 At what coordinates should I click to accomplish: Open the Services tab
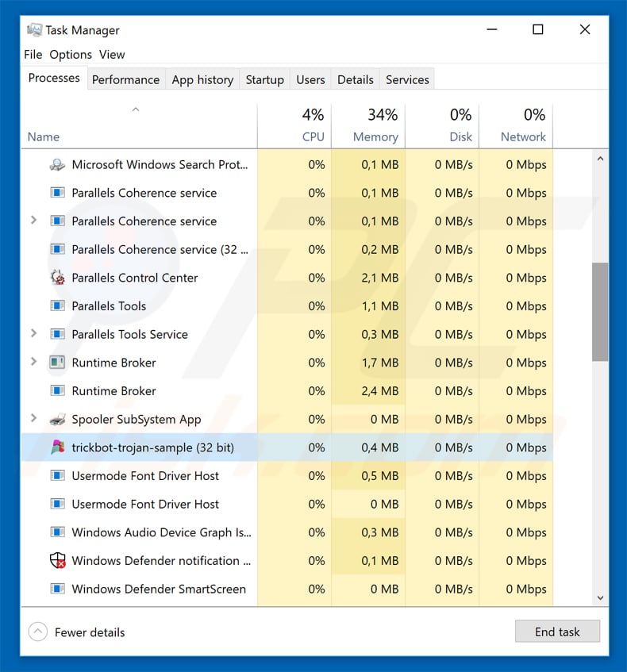(407, 79)
